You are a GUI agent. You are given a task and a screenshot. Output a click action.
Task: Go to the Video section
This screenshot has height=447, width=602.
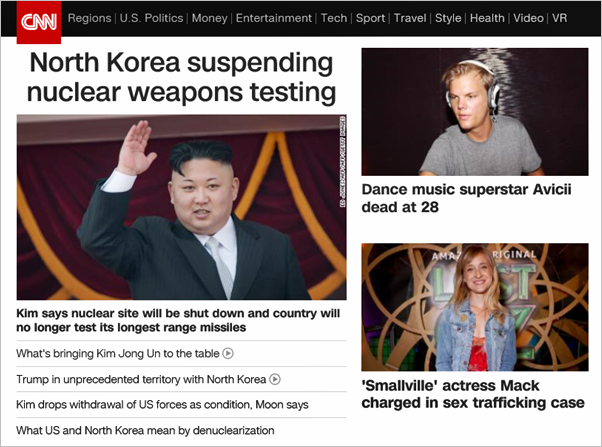(528, 18)
